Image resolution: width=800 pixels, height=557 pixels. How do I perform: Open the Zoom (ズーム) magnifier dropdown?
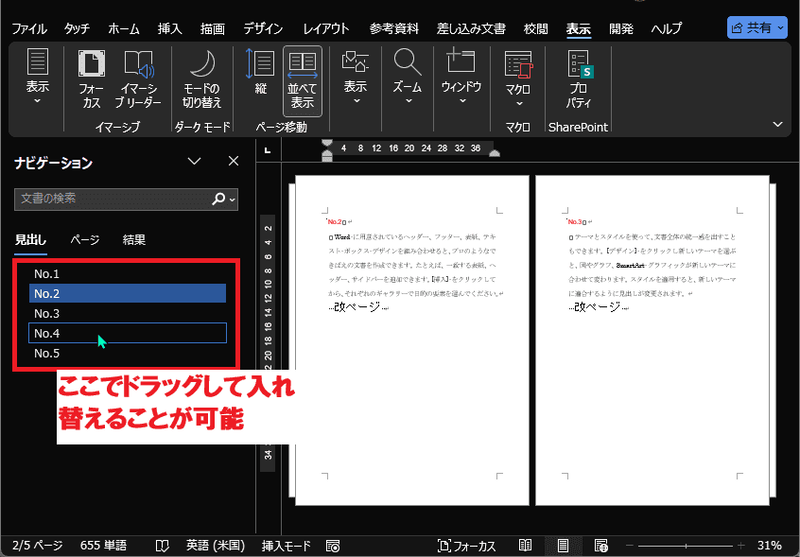407,77
